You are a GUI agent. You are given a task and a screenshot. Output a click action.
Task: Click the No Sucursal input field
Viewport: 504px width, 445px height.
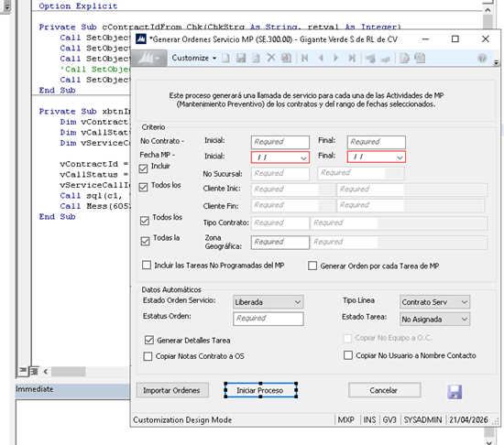280,173
